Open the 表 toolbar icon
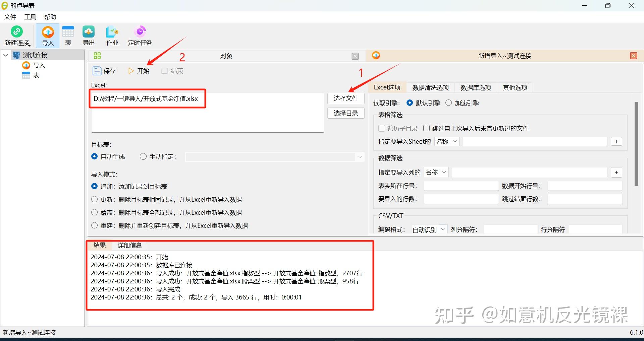The image size is (644, 341). click(68, 35)
